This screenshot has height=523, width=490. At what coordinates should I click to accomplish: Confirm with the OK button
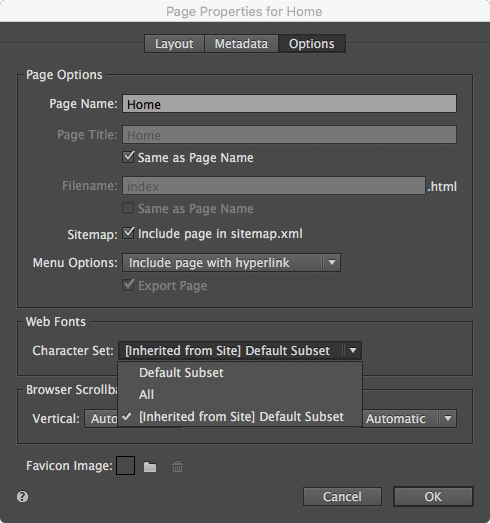tap(433, 497)
